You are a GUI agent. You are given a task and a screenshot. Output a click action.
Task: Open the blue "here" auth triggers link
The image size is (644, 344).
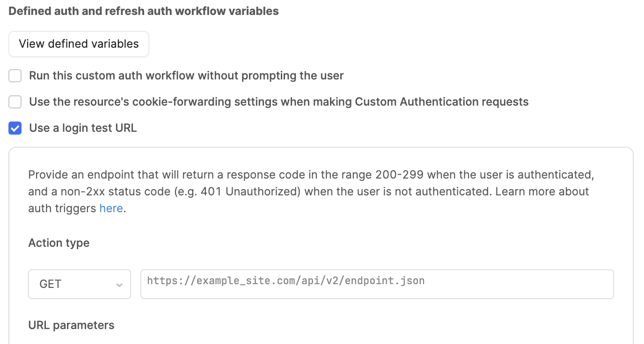point(111,208)
